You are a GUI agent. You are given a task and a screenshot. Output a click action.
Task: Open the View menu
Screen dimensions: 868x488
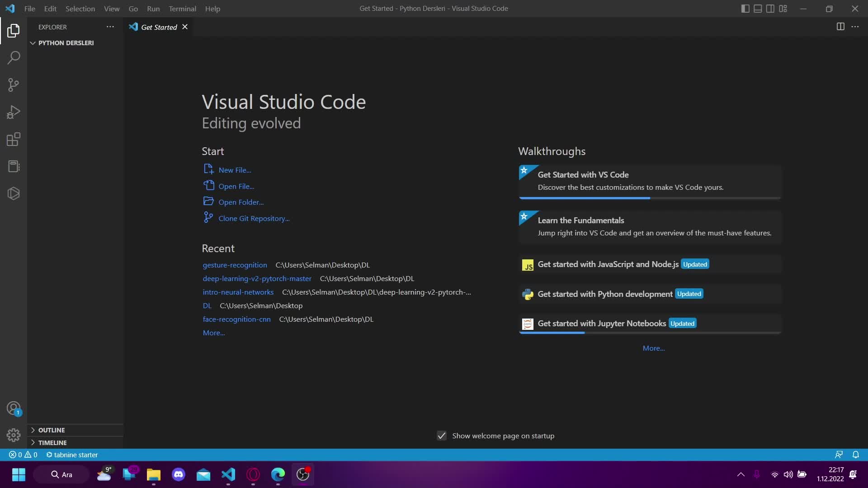[112, 9]
